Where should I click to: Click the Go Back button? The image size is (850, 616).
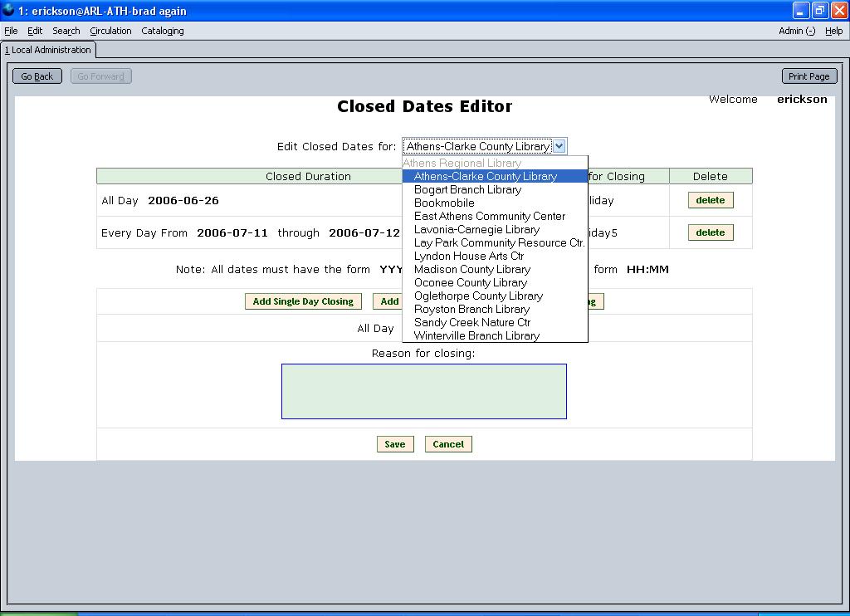[37, 76]
